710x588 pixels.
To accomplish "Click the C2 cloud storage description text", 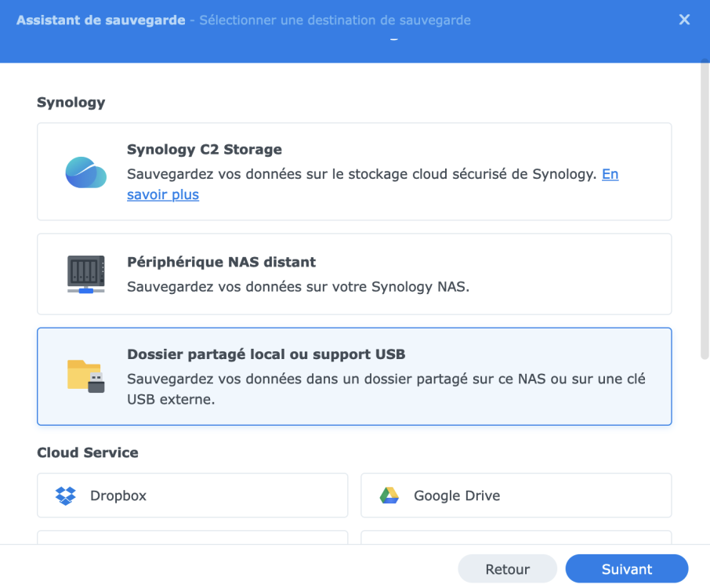I will coord(362,174).
